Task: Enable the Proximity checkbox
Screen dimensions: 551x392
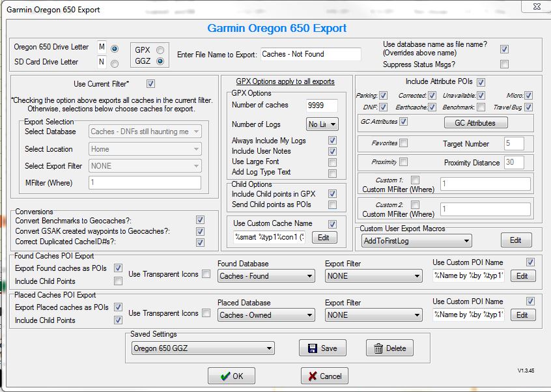Action: pos(403,162)
